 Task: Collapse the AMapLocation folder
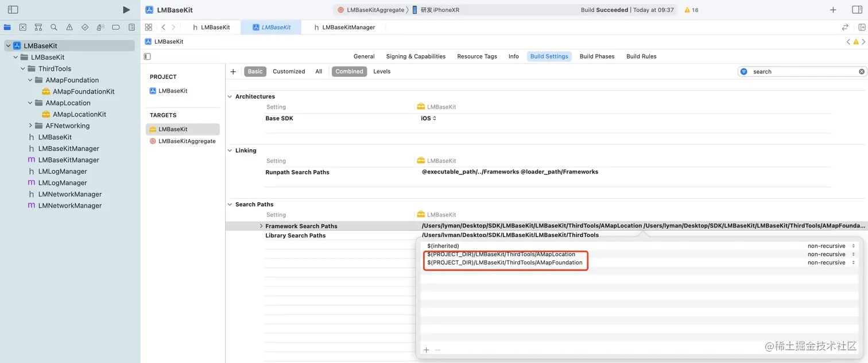(x=30, y=103)
